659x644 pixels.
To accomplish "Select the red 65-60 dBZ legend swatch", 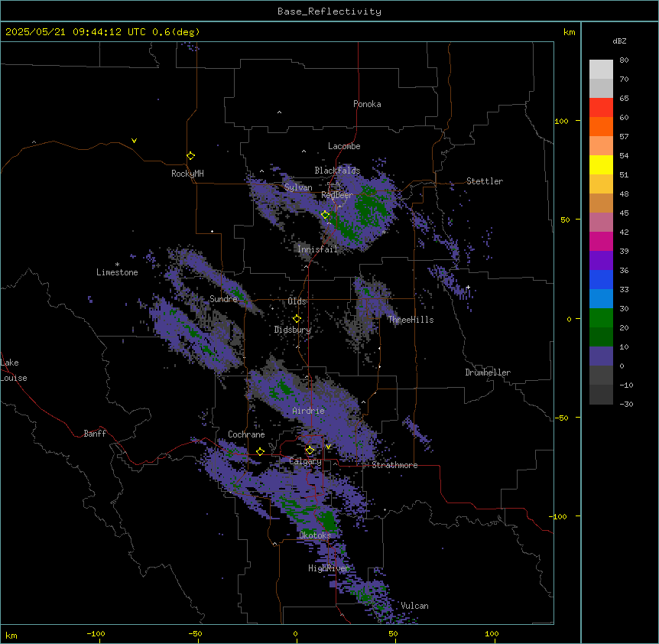I will (601, 107).
